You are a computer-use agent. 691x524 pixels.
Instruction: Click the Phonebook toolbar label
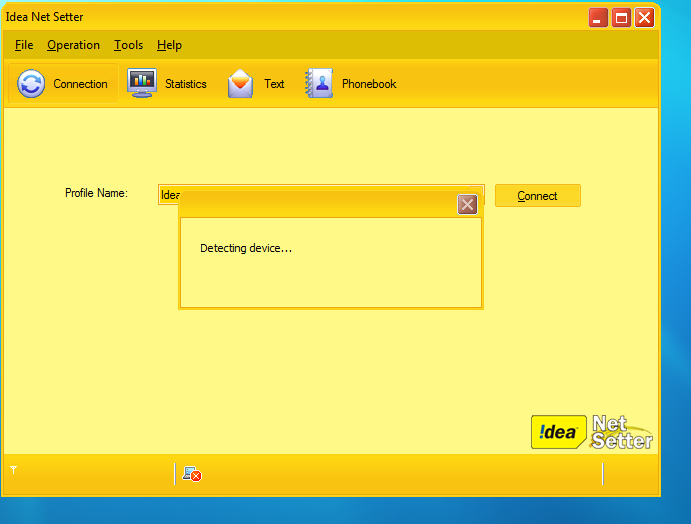coord(369,84)
